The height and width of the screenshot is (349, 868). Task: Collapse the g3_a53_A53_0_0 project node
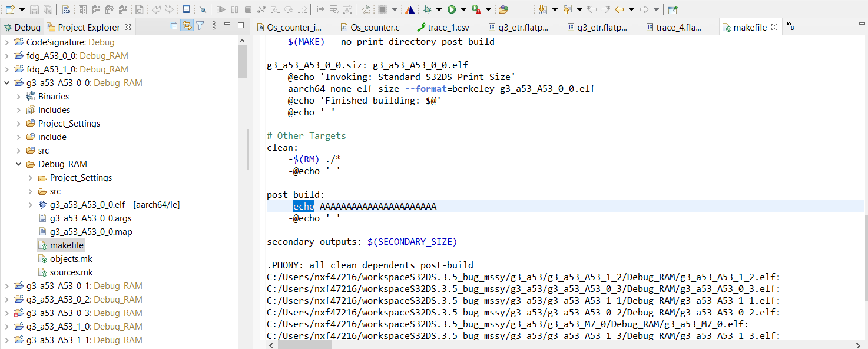tap(6, 83)
